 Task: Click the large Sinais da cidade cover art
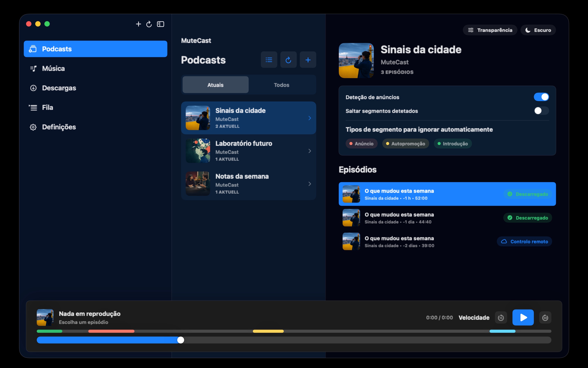coord(356,61)
